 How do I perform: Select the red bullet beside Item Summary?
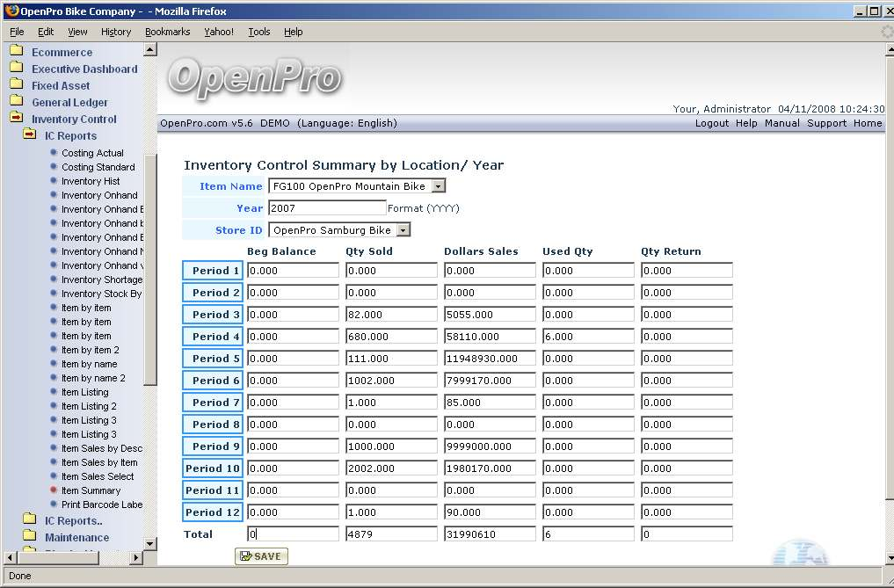pos(54,490)
